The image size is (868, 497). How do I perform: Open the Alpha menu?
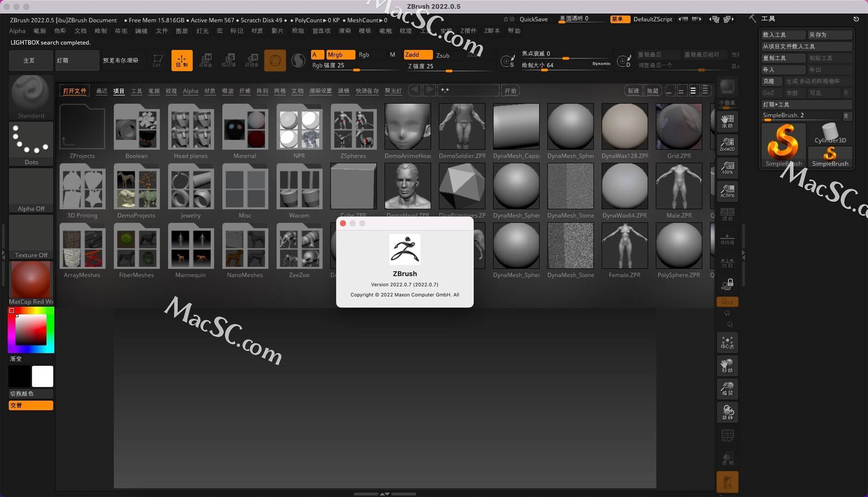coord(17,31)
